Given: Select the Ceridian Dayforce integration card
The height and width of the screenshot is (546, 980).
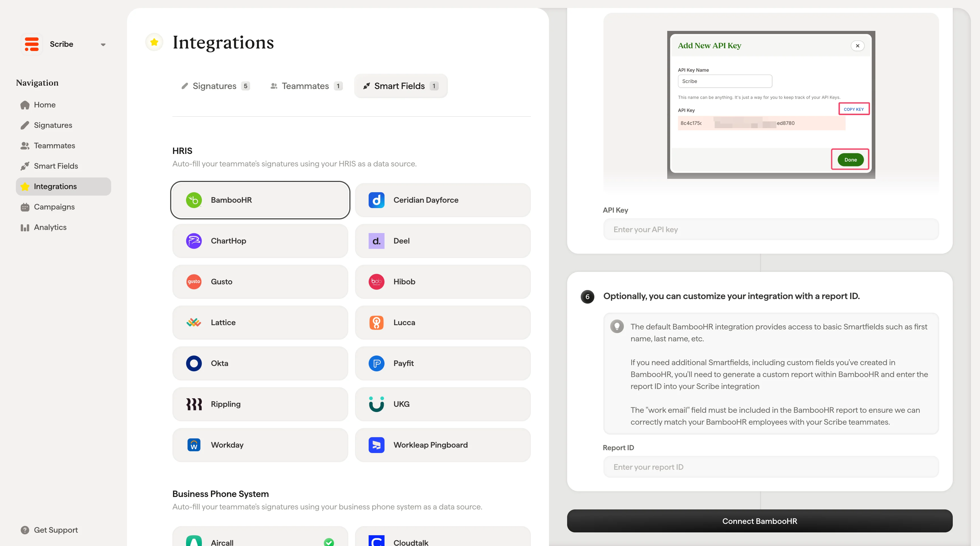Looking at the screenshot, I should pos(442,200).
